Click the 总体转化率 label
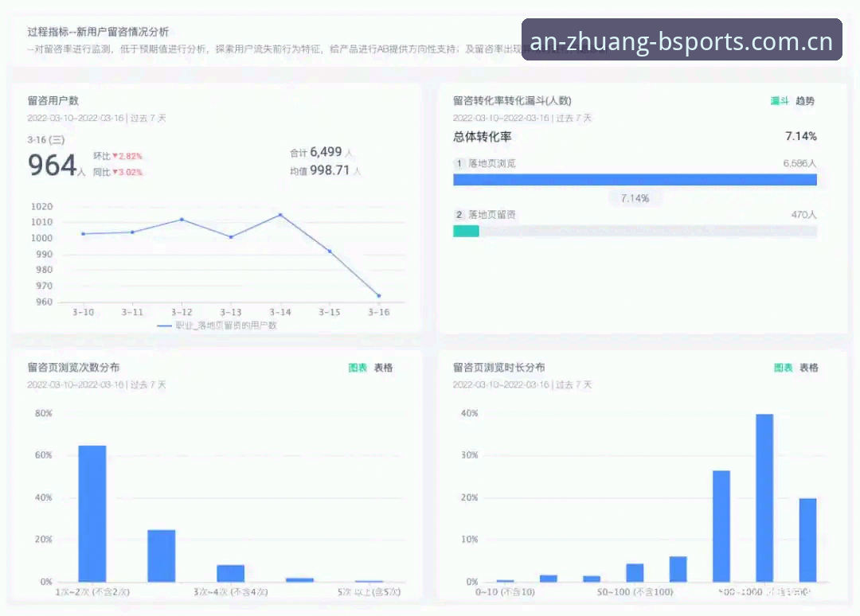The image size is (860, 616). pyautogui.click(x=482, y=137)
